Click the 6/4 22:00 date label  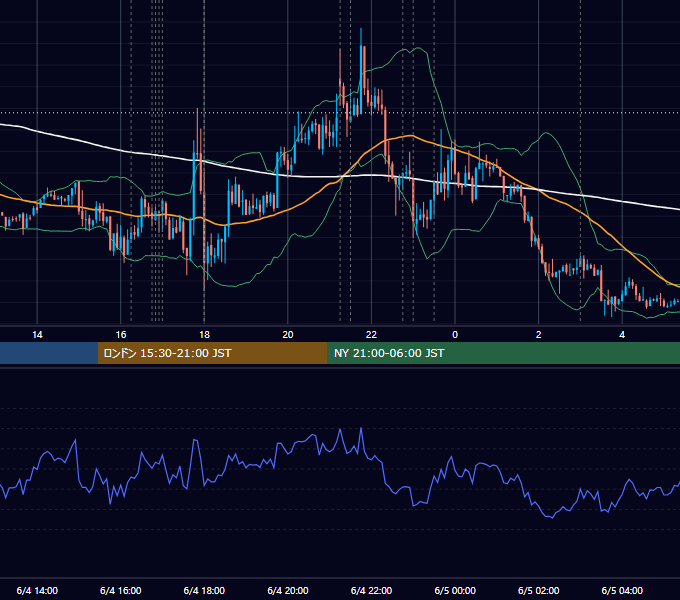[371, 590]
